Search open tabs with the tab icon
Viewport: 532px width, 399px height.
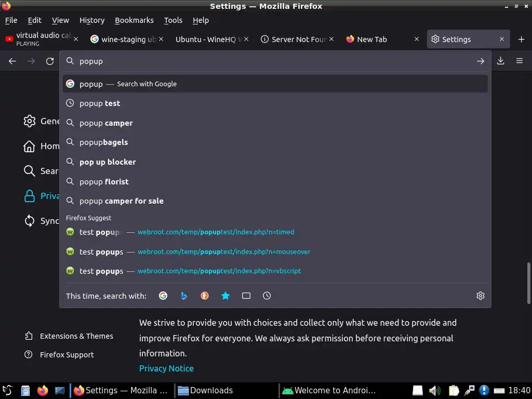pos(246,296)
